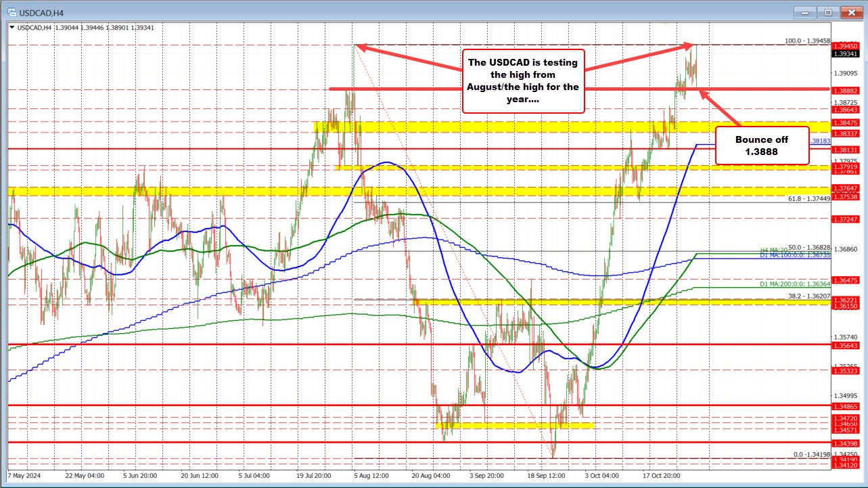Select the current price label 1.39341

pos(845,53)
